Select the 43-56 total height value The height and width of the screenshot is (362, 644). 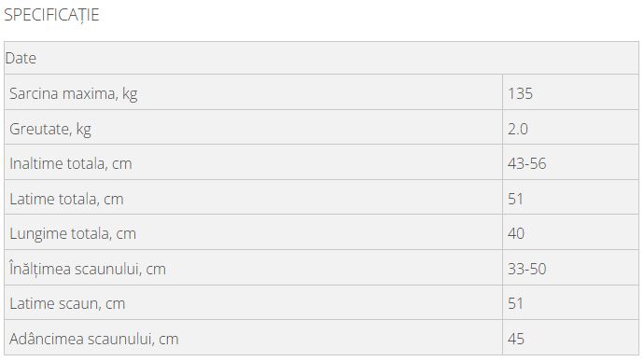[527, 164]
